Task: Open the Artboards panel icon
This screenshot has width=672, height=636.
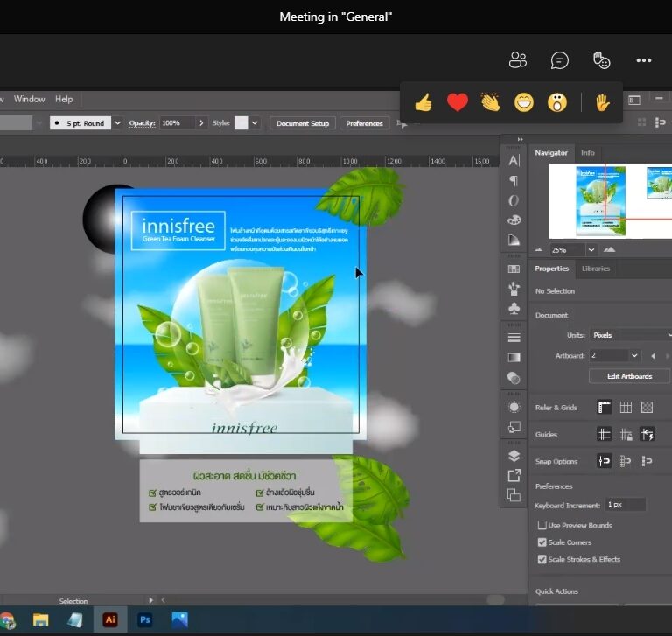Action: (x=514, y=495)
